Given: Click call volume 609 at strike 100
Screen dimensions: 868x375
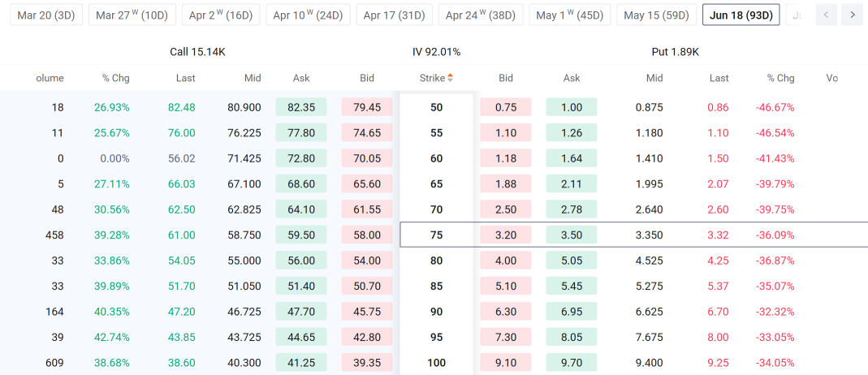Looking at the screenshot, I should click(54, 363).
